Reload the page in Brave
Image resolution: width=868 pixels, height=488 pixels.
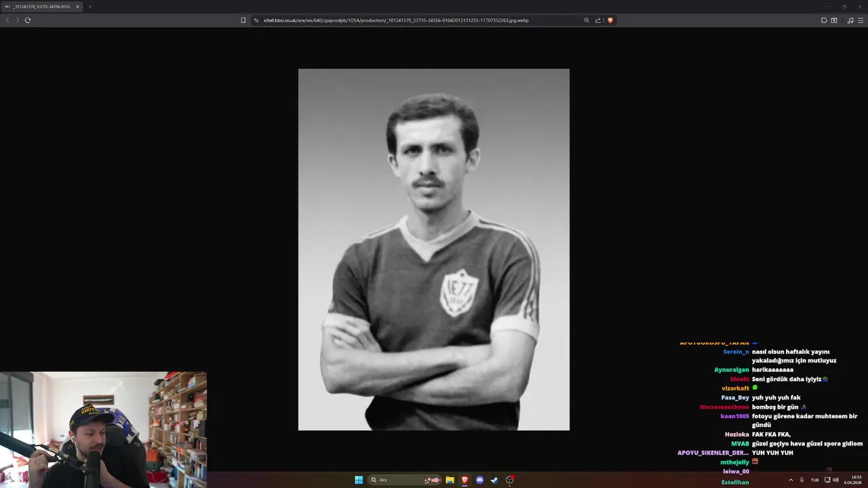click(x=28, y=20)
